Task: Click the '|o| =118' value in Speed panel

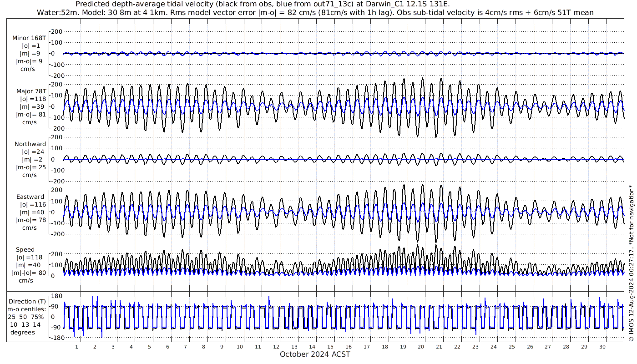Action: tap(30, 258)
